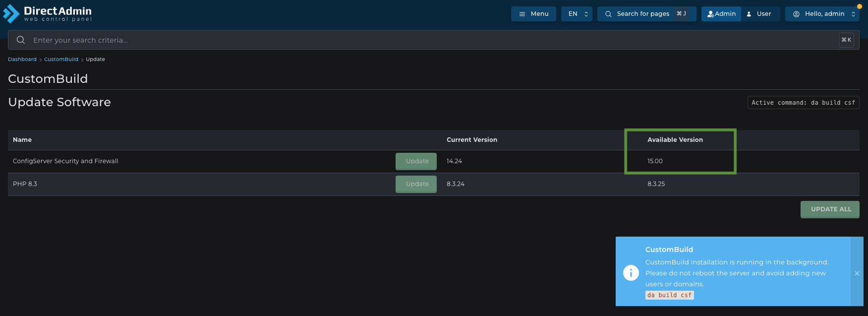Click the Name column header
The width and height of the screenshot is (868, 316).
pos(22,140)
